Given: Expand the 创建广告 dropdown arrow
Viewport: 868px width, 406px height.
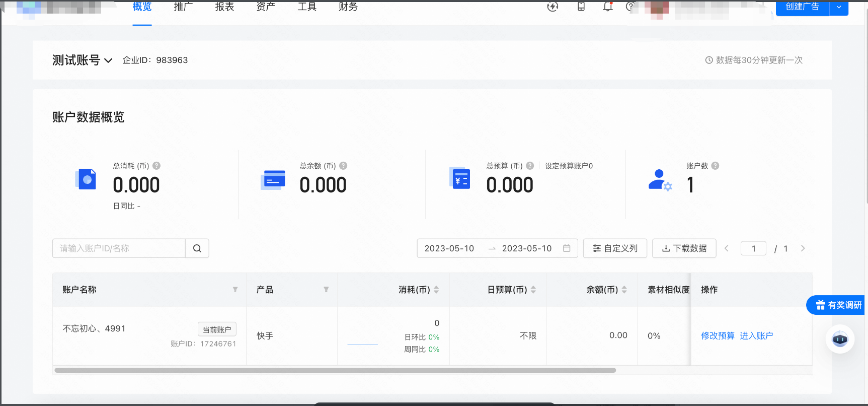Looking at the screenshot, I should 839,7.
